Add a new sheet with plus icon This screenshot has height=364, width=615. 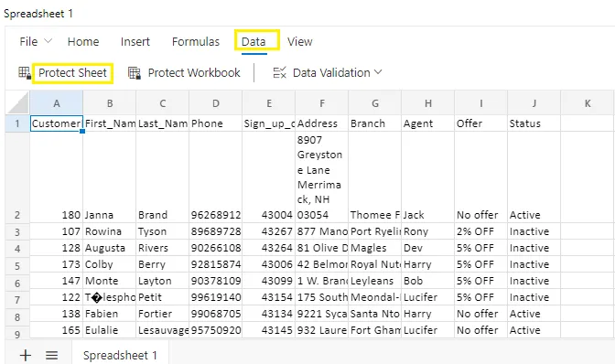pyautogui.click(x=26, y=356)
